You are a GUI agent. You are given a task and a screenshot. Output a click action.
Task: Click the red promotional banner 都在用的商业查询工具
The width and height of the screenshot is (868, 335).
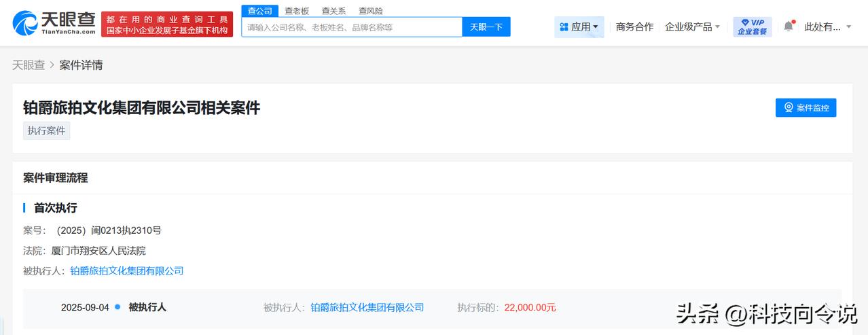click(x=167, y=24)
